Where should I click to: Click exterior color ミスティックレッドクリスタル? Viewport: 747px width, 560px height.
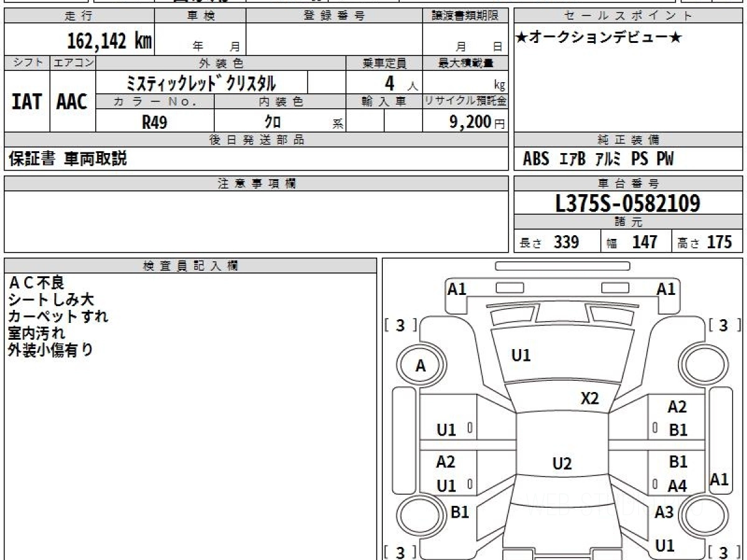[201, 83]
